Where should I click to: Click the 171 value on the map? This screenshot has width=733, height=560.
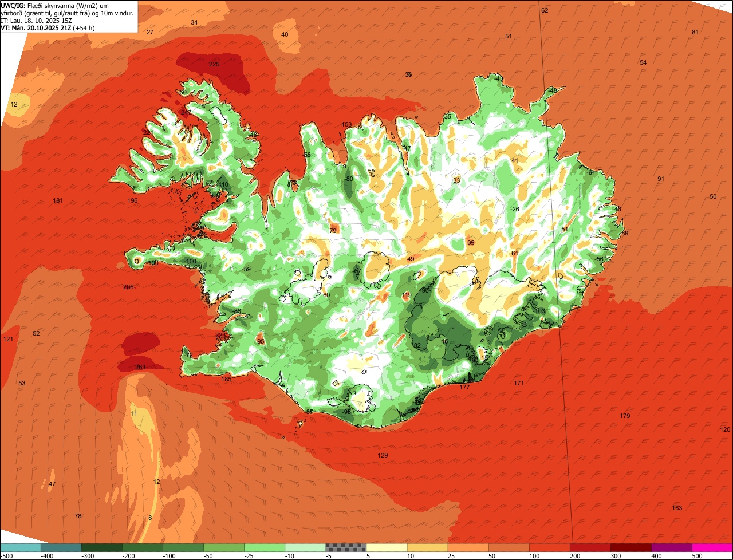(519, 383)
